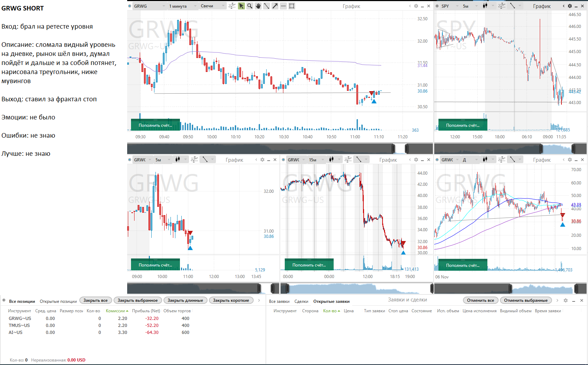This screenshot has height=365, width=588.
Task: Select line drawing tool in the GRWG 15м chart
Action: click(x=359, y=160)
